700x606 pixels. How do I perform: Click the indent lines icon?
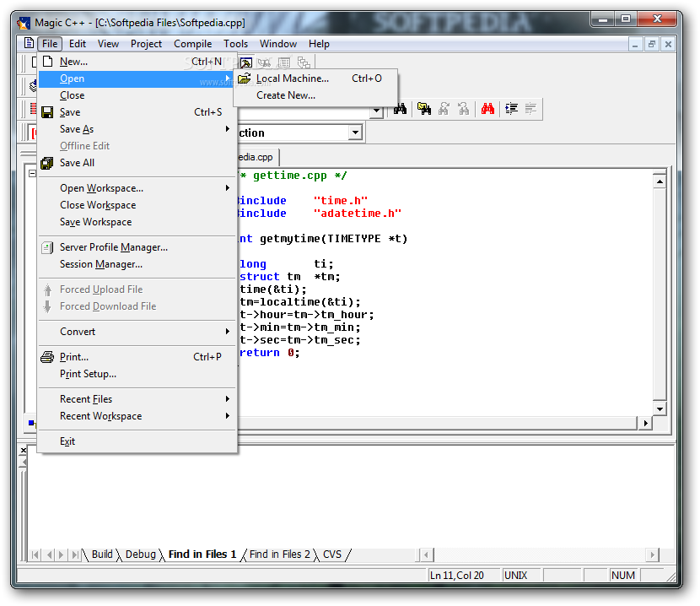512,109
